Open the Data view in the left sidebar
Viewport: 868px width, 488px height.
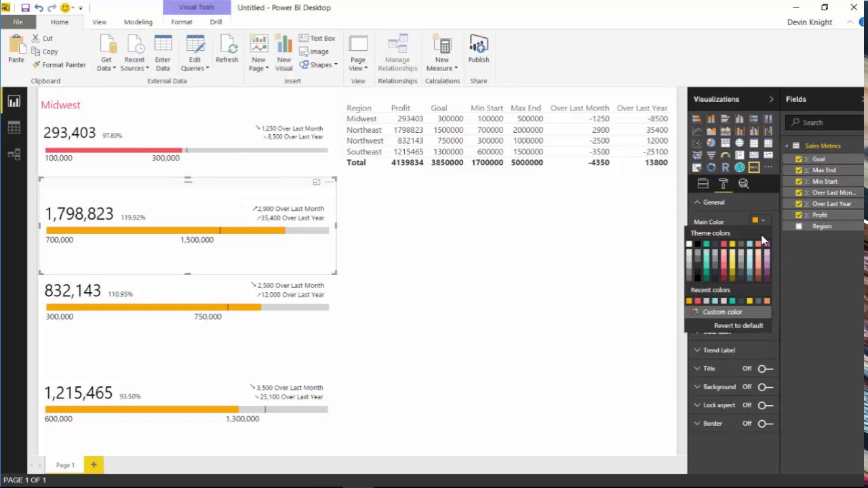pyautogui.click(x=14, y=128)
